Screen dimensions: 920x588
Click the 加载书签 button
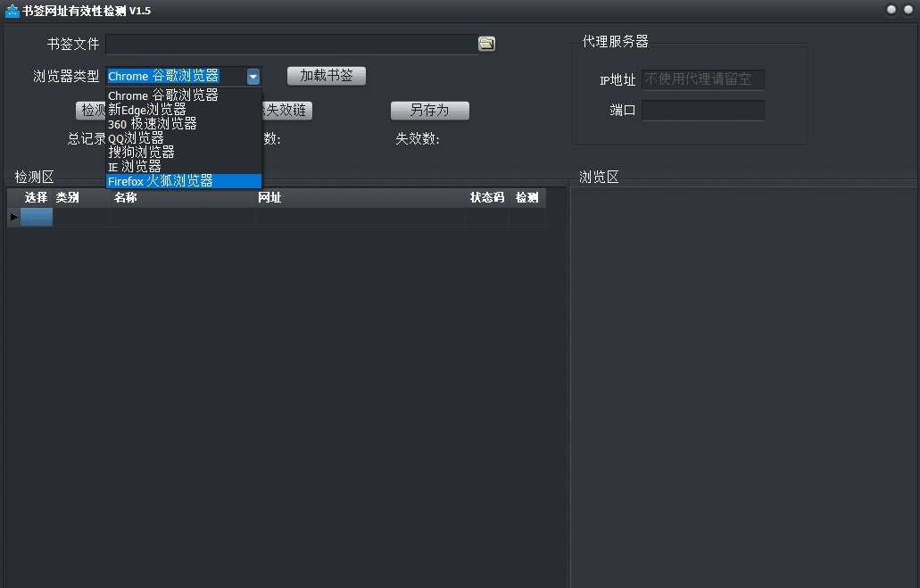(x=327, y=76)
